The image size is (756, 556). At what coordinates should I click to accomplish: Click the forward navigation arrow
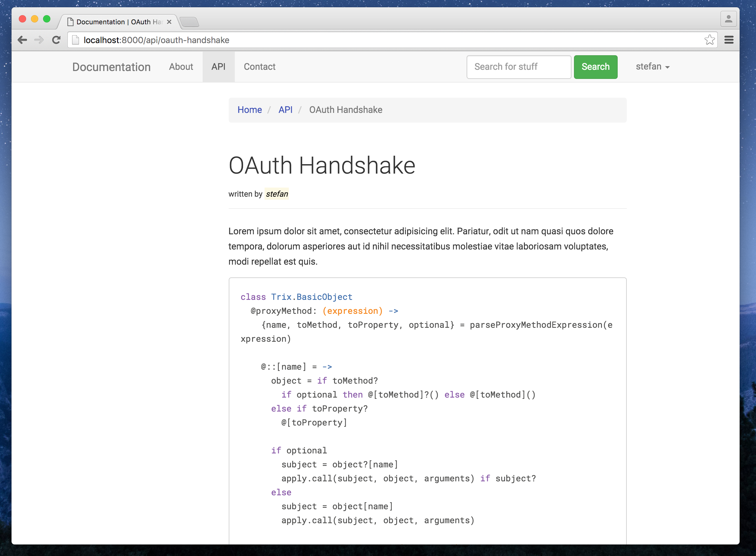click(x=39, y=40)
